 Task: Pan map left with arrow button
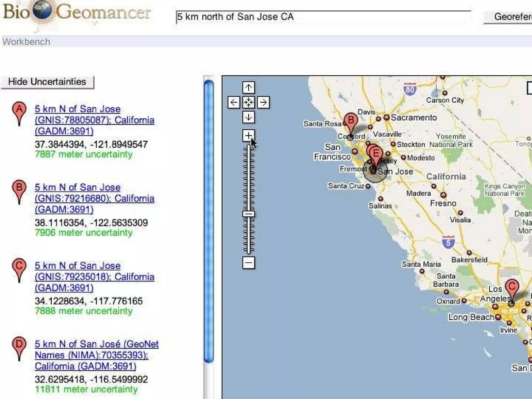pyautogui.click(x=234, y=102)
